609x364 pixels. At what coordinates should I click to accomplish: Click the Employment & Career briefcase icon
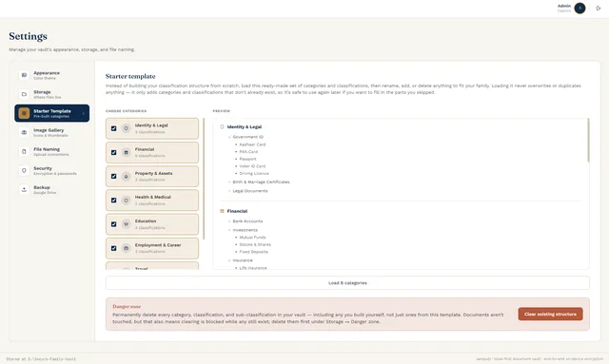pos(126,248)
